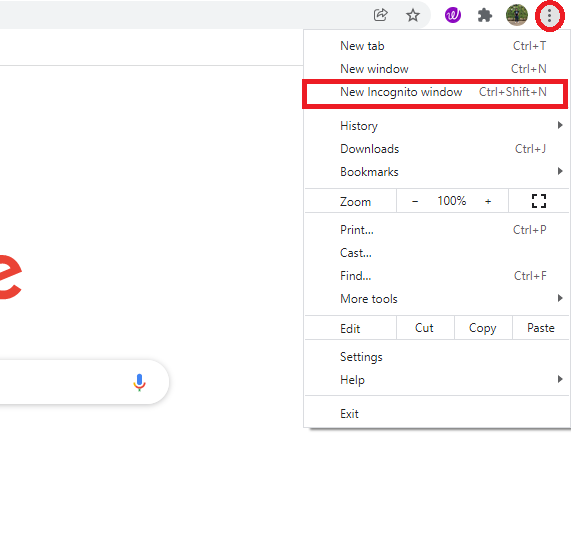This screenshot has width=571, height=547.
Task: Open Downloads from the menu
Action: point(436,149)
